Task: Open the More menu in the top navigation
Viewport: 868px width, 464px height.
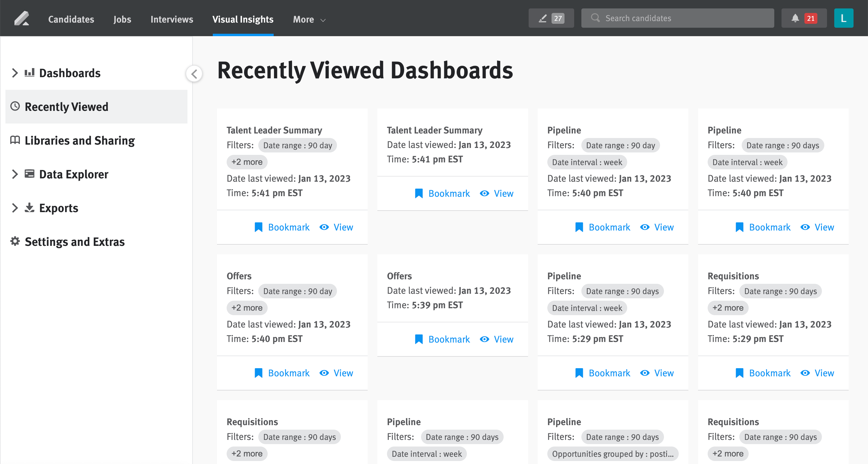Action: click(308, 19)
